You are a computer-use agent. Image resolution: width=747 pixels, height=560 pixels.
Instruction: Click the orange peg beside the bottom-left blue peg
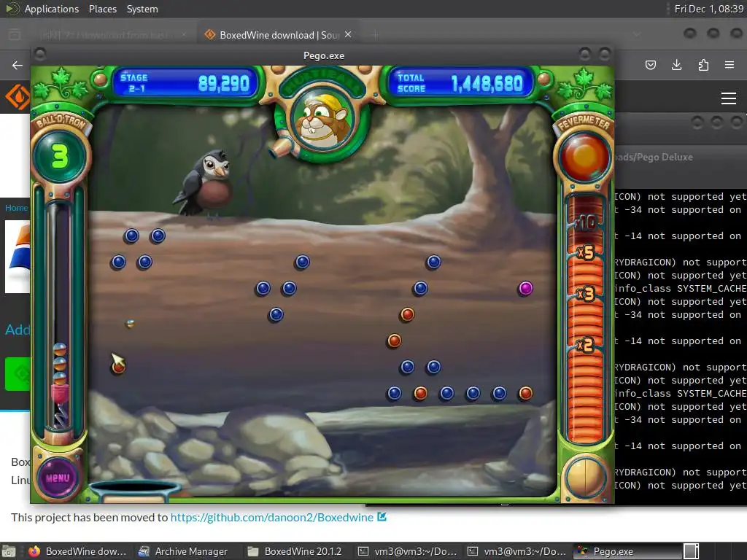pyautogui.click(x=421, y=393)
